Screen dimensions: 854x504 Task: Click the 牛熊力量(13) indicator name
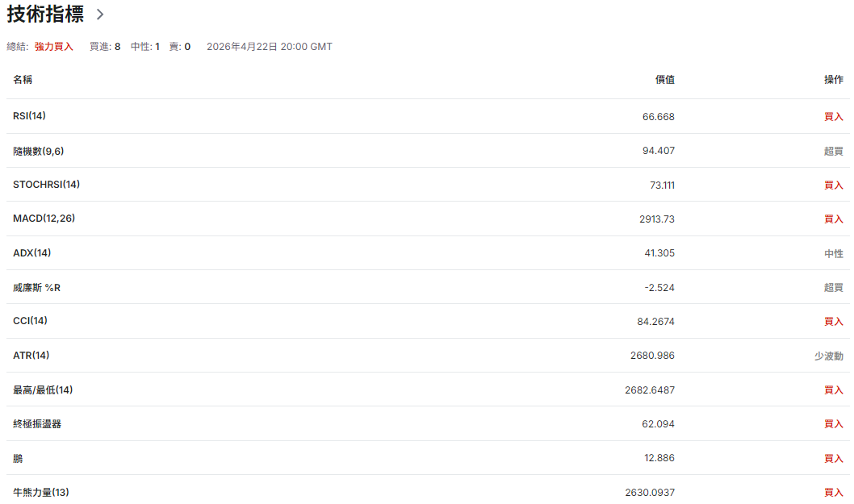(x=47, y=492)
